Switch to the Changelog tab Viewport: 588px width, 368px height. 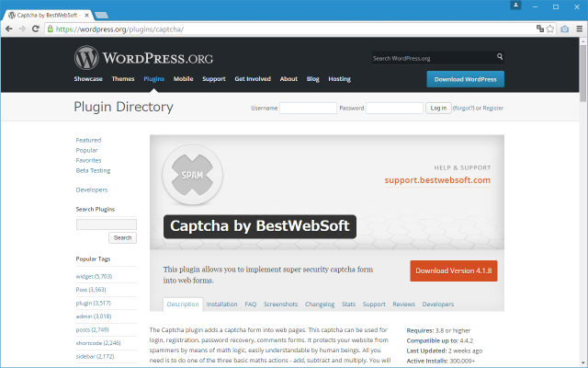point(320,305)
